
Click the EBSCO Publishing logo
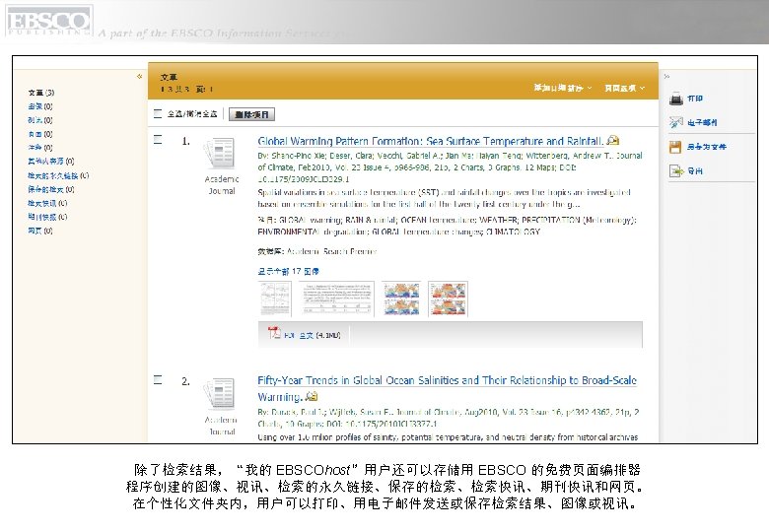click(x=48, y=21)
